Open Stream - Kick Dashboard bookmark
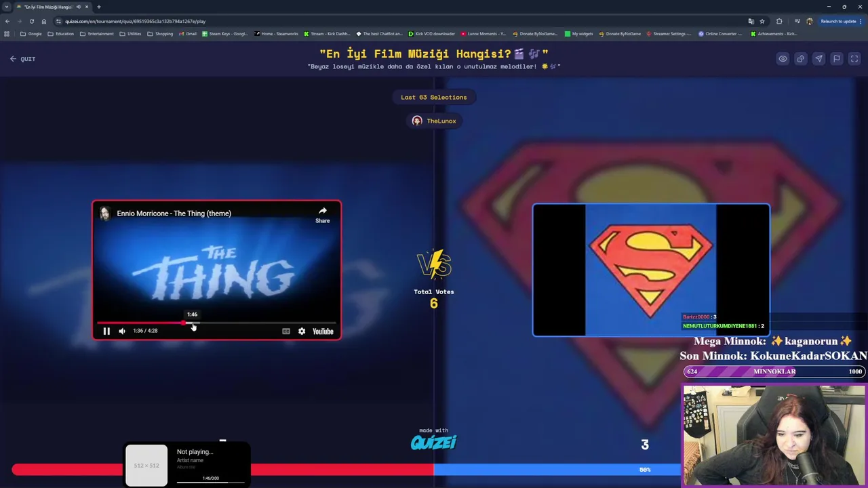The image size is (868, 488). (327, 34)
